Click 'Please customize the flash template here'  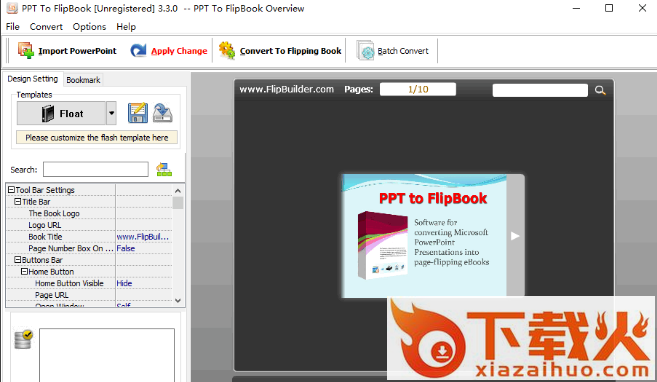click(x=97, y=137)
